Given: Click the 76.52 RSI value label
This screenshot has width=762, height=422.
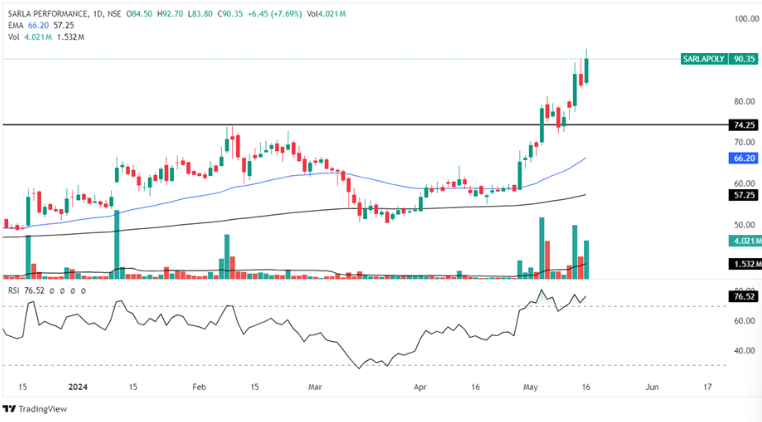Looking at the screenshot, I should pos(743,296).
